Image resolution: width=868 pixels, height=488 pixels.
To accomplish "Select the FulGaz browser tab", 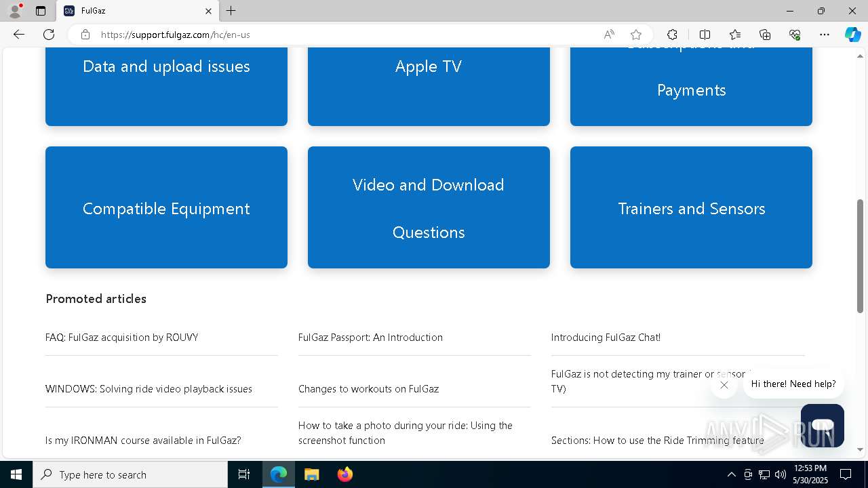I will coord(138,11).
